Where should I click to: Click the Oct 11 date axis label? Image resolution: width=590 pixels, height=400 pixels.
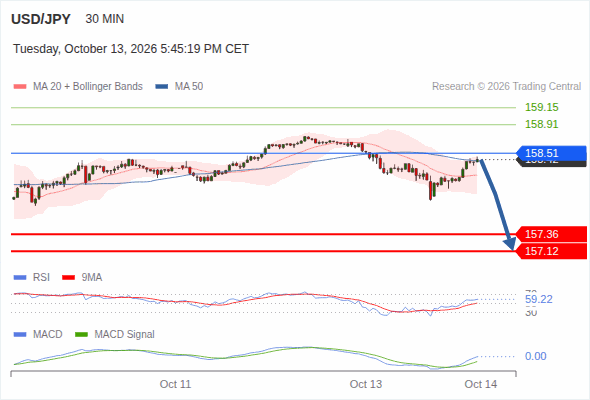175,384
